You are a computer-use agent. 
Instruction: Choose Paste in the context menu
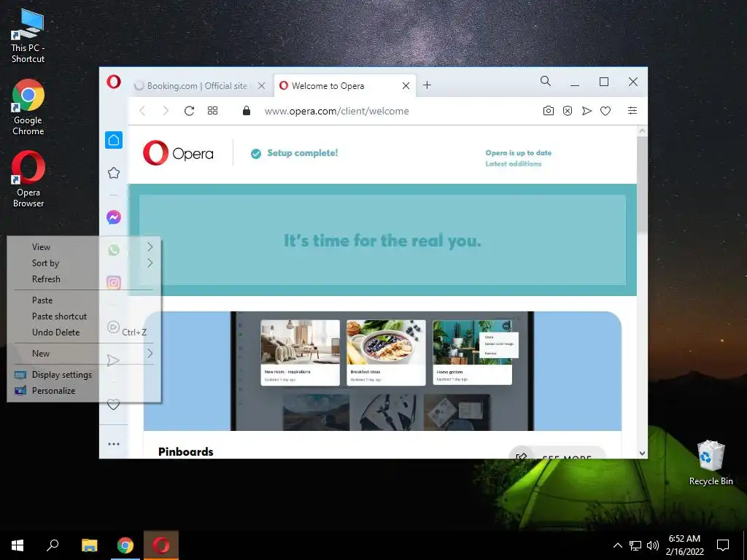(x=84, y=300)
